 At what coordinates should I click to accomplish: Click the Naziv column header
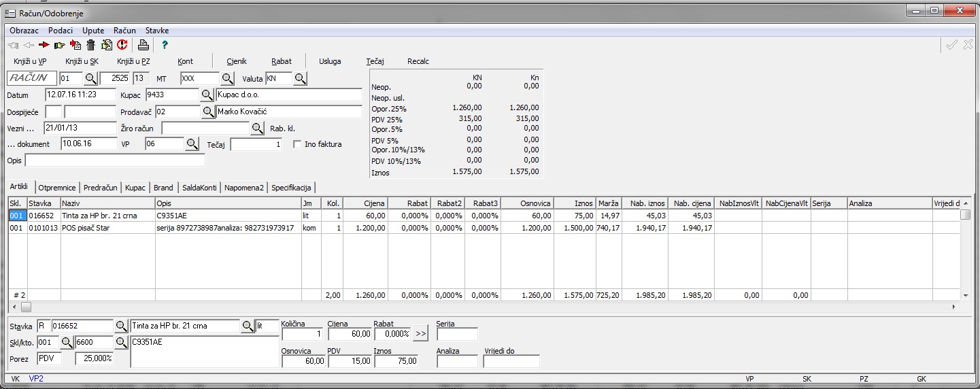(107, 203)
